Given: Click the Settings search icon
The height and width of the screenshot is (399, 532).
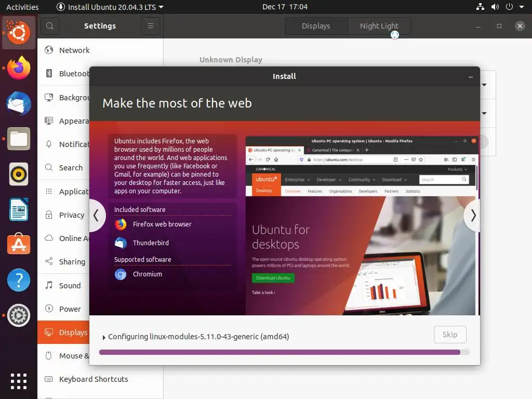Looking at the screenshot, I should coord(50,26).
